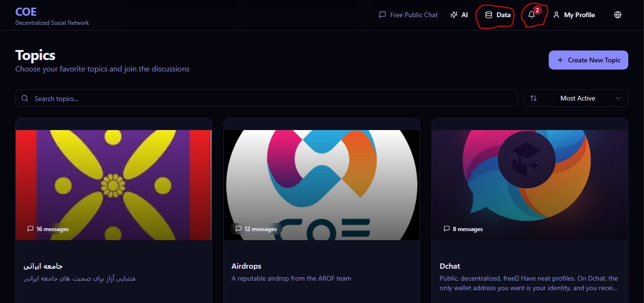Image resolution: width=644 pixels, height=303 pixels.
Task: Open the Airdrops topic title link
Action: pyautogui.click(x=247, y=266)
